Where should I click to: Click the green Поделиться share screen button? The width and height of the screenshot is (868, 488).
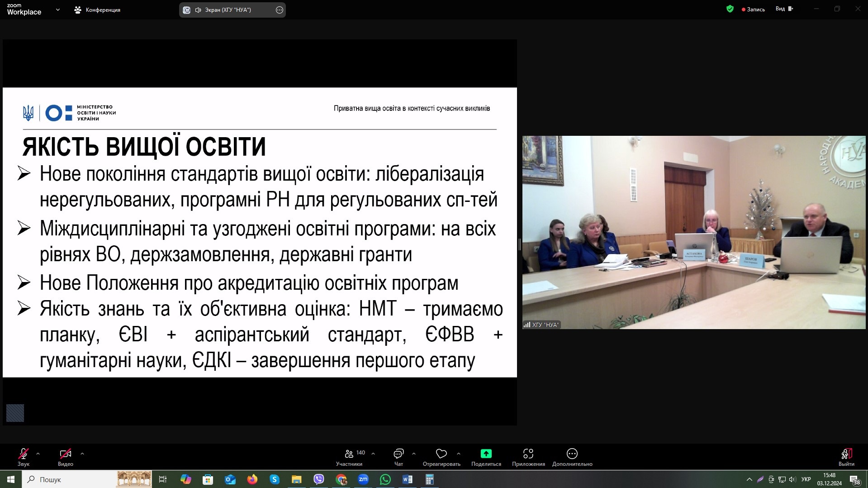486,456
